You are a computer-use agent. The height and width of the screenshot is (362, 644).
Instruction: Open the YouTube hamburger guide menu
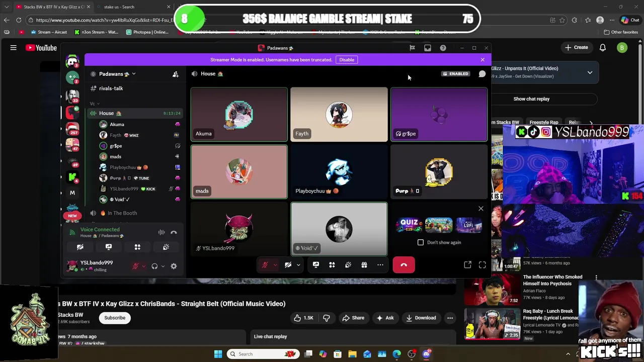[x=14, y=48]
